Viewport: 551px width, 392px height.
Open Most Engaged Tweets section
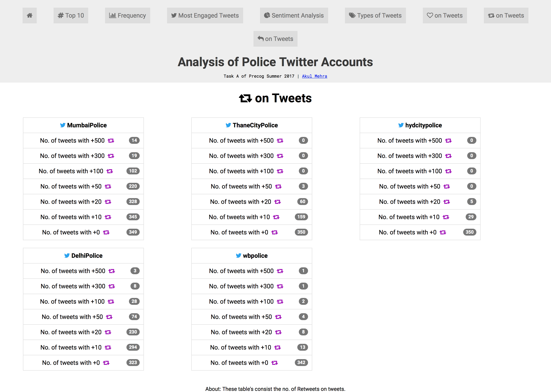[205, 15]
